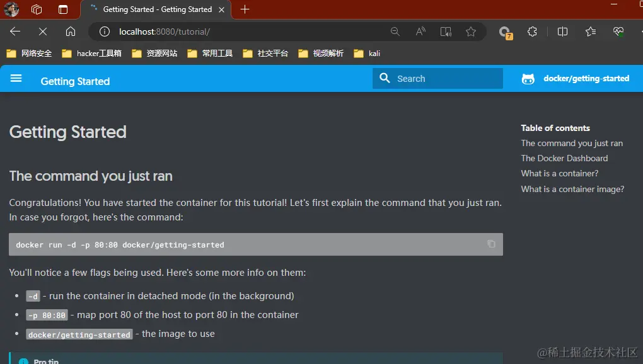Go to the browser home page
643x364 pixels.
(71, 31)
